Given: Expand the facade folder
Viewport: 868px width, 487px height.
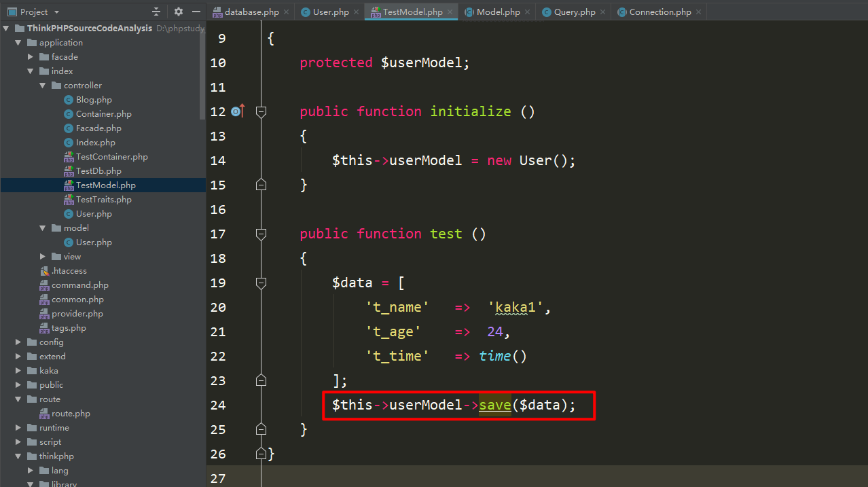Looking at the screenshot, I should [x=31, y=57].
